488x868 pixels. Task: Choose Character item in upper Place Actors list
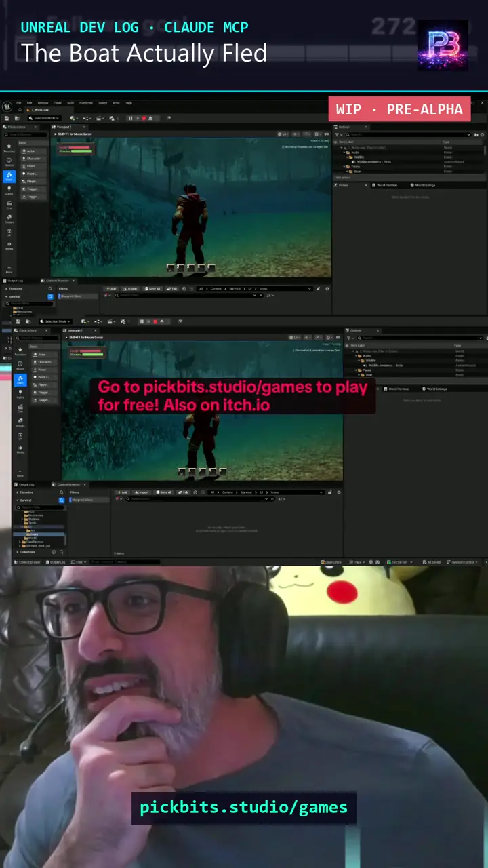coord(34,158)
